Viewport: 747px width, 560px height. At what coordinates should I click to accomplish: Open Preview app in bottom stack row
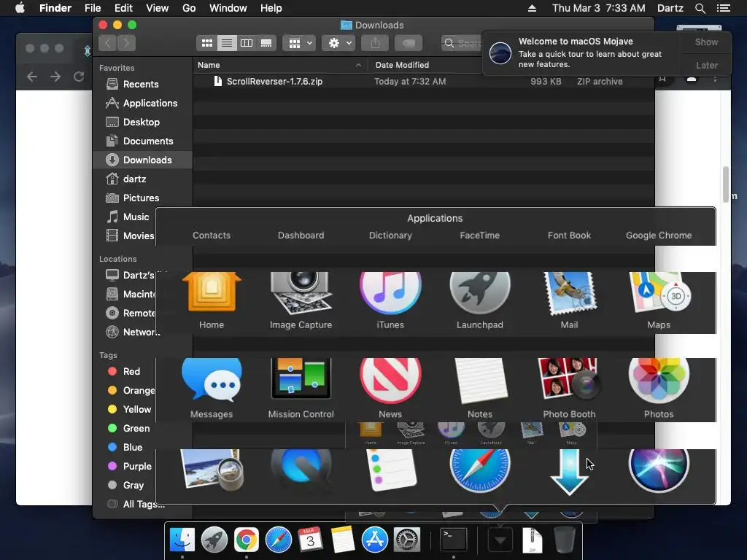coord(212,470)
